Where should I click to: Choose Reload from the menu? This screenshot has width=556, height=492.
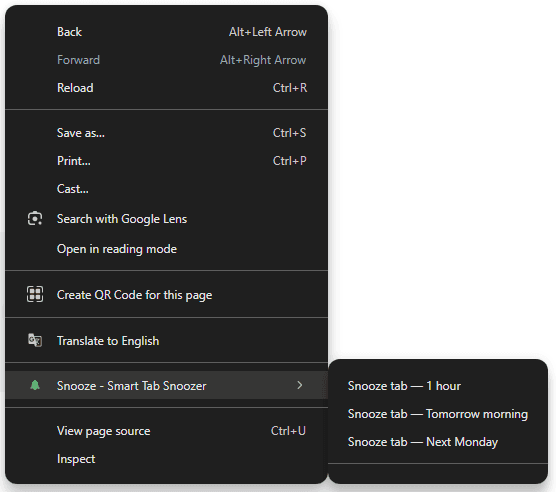point(166,88)
